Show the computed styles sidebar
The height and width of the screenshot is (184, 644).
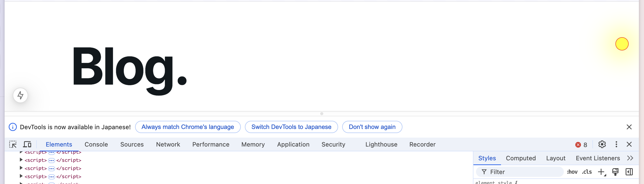pyautogui.click(x=629, y=172)
